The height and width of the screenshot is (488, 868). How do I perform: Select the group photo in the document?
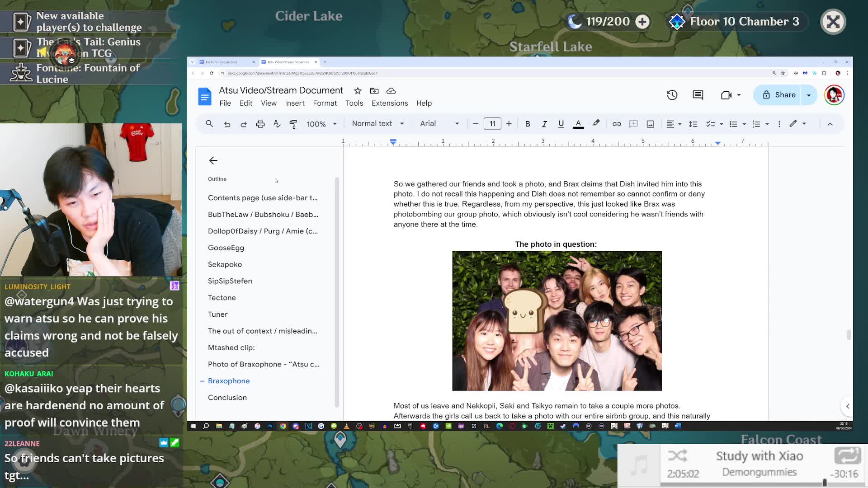point(557,321)
